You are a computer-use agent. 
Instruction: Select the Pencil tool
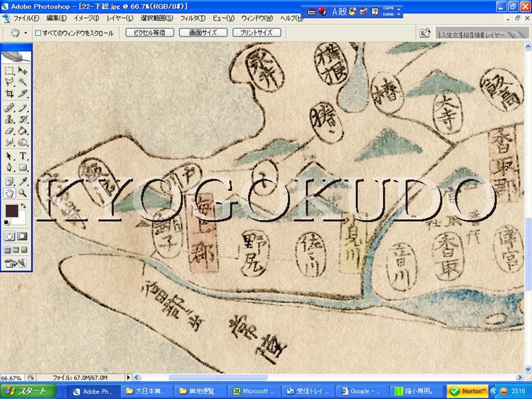(22, 108)
